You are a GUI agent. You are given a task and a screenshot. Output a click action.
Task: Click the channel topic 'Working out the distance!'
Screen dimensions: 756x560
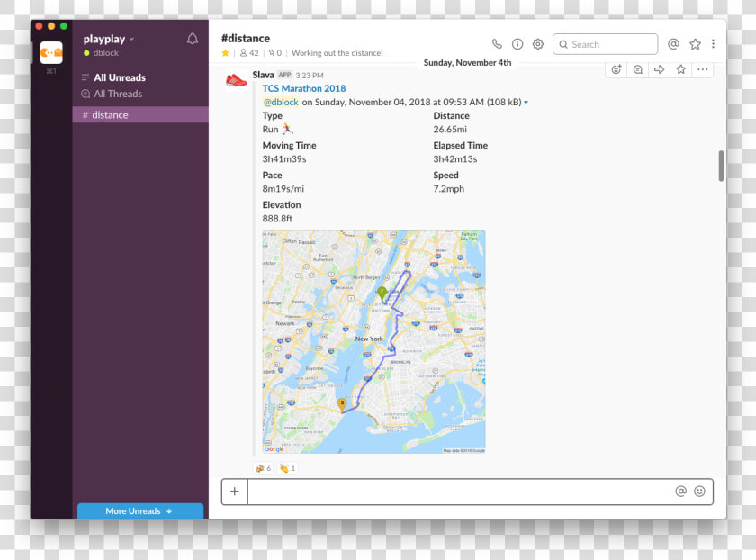[x=337, y=53]
